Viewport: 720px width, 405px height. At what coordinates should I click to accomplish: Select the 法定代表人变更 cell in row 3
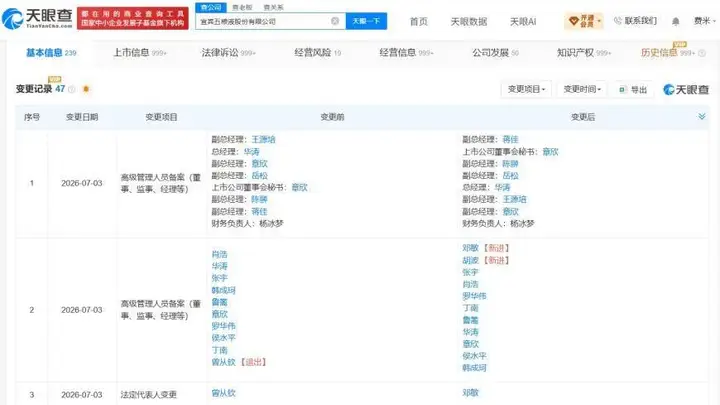pyautogui.click(x=148, y=394)
